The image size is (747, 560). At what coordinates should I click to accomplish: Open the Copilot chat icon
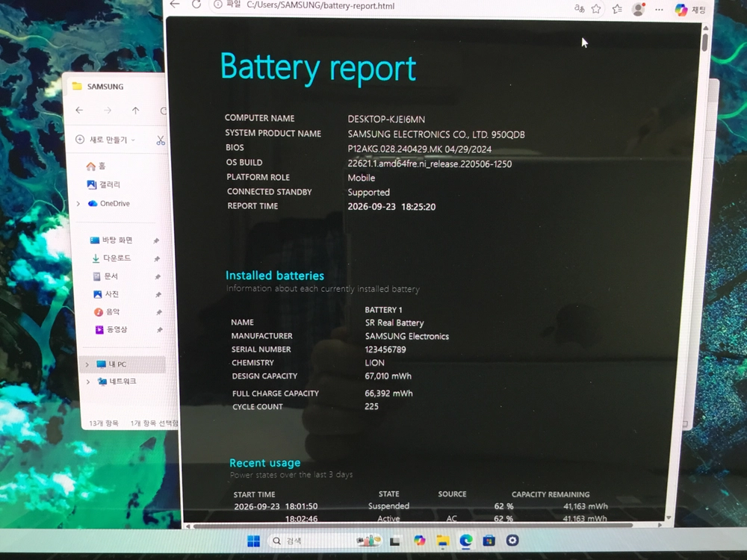681,10
